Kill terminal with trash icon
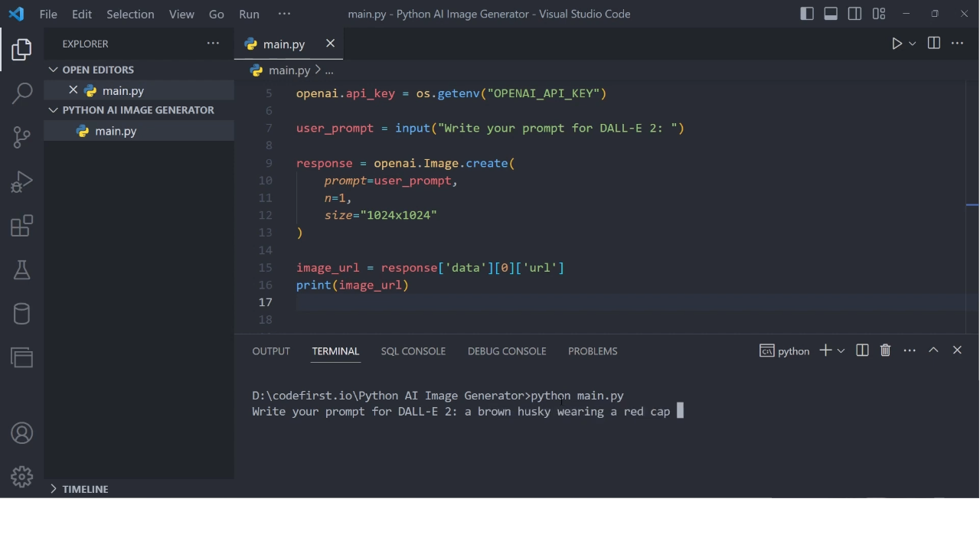Viewport: 980px width, 551px height. click(886, 350)
